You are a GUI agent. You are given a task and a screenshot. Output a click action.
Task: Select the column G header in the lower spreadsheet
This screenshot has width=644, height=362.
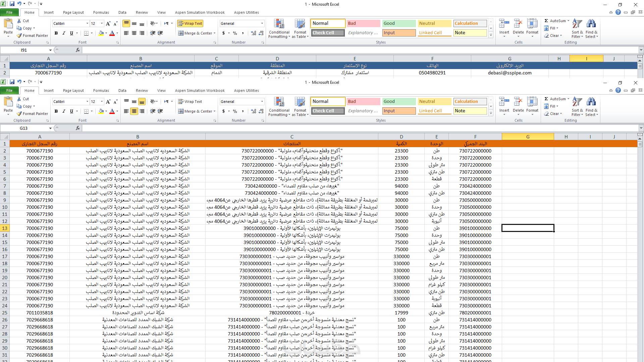(x=528, y=137)
